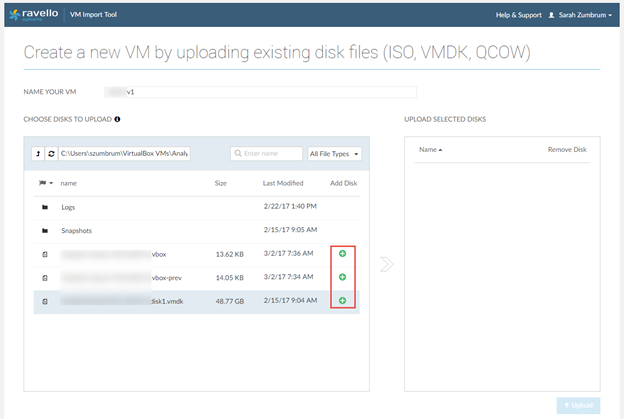Refresh the file listing
Image resolution: width=624 pixels, height=419 pixels.
click(x=51, y=154)
